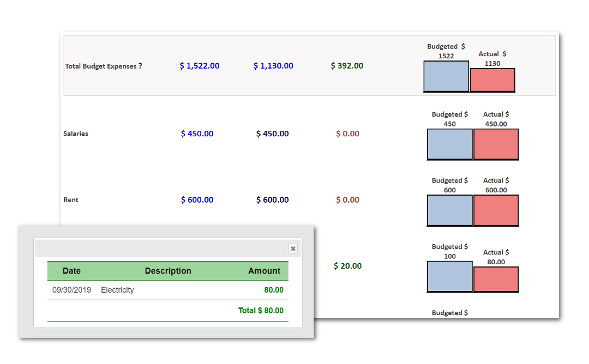This screenshot has width=589, height=364.
Task: Select the red Actual bar for Salaries
Action: 496,144
